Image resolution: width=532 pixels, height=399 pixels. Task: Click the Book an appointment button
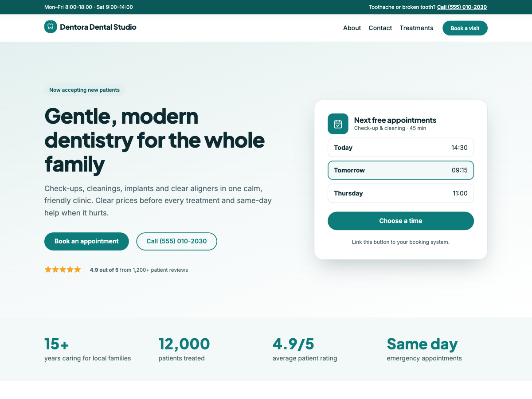(86, 241)
